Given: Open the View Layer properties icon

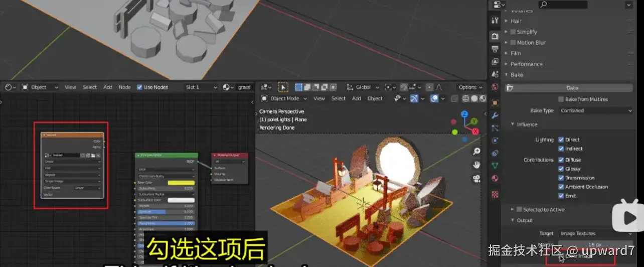Looking at the screenshot, I should [495, 62].
